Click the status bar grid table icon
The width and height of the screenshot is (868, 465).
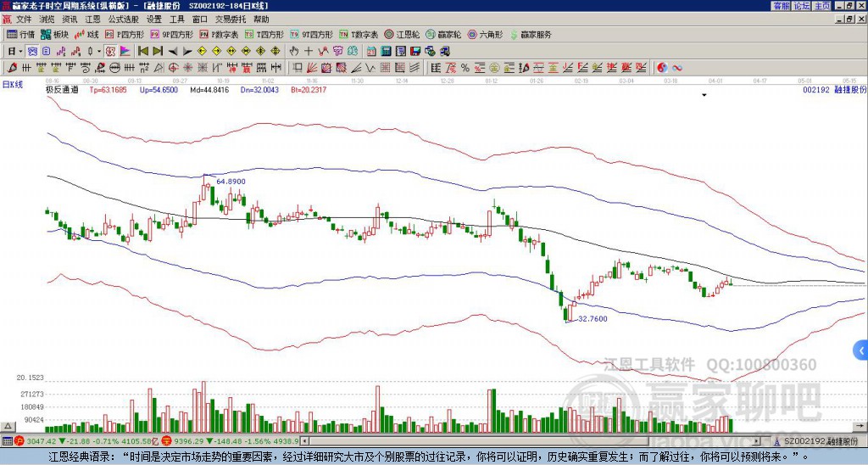7,441
